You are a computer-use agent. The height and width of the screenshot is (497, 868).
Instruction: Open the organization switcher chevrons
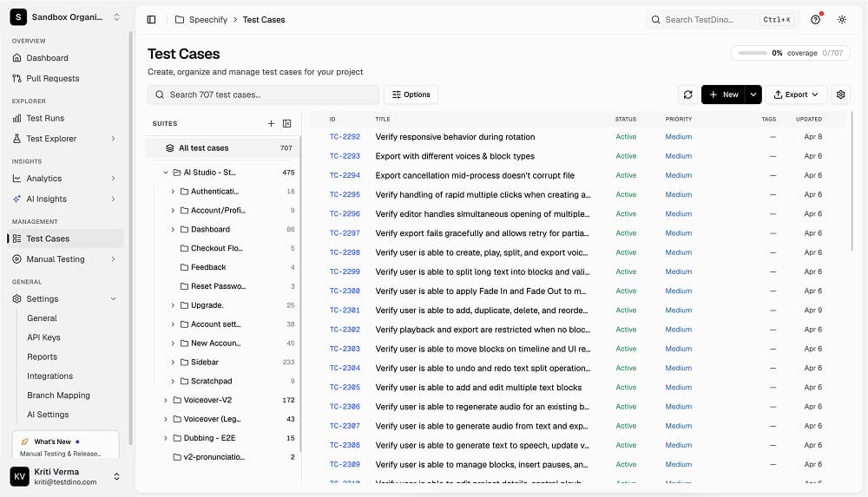coord(116,17)
